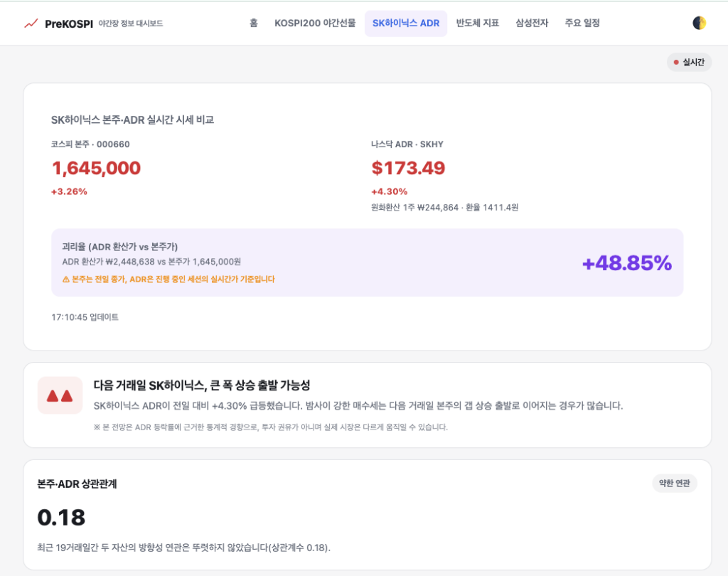The image size is (728, 576).
Task: Click the PreKOSPI brand name
Action: coord(69,23)
